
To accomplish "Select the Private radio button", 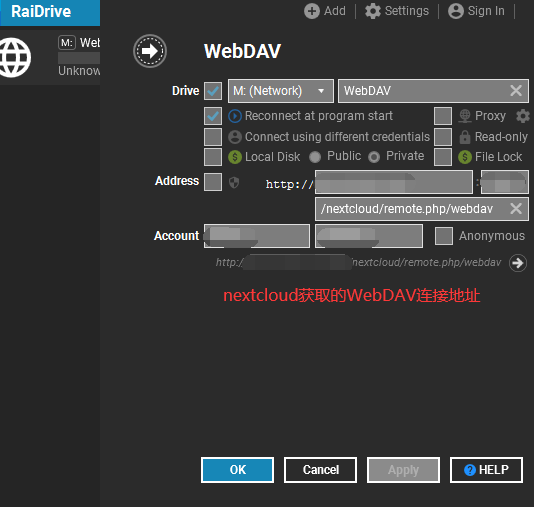I will [x=374, y=157].
